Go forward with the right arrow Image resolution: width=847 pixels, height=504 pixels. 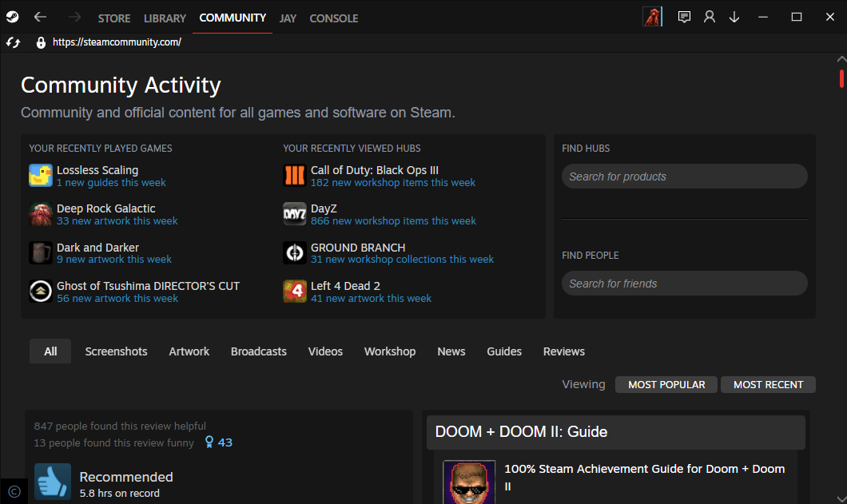[74, 18]
